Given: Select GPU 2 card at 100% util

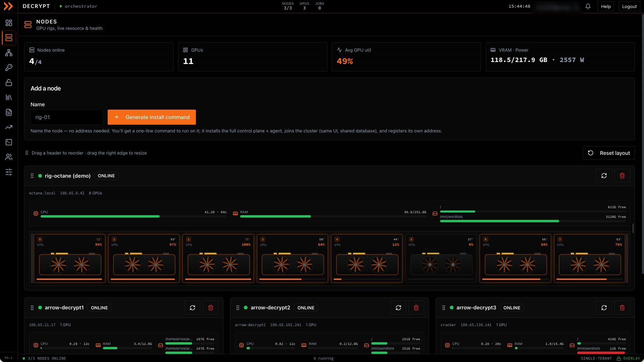Looking at the screenshot, I should (x=218, y=258).
